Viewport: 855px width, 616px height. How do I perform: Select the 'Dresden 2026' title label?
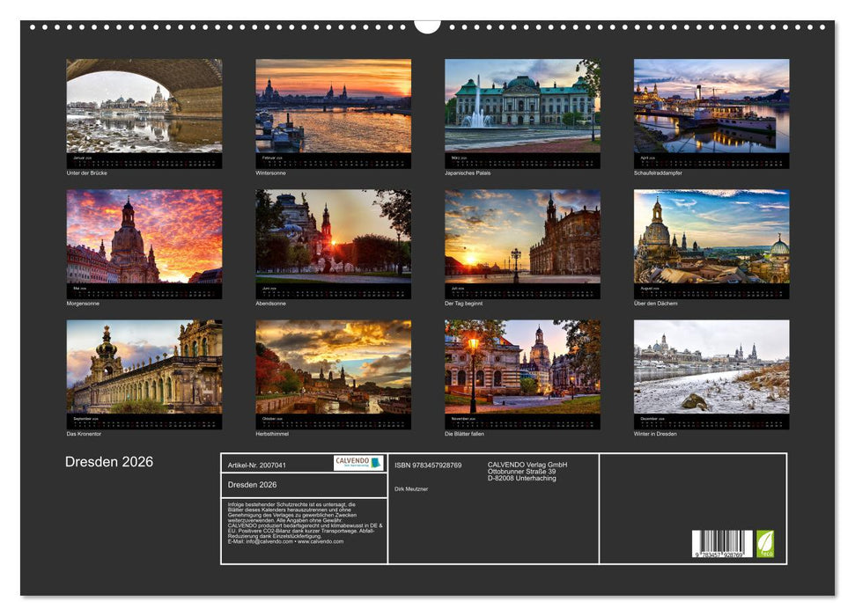tap(107, 460)
